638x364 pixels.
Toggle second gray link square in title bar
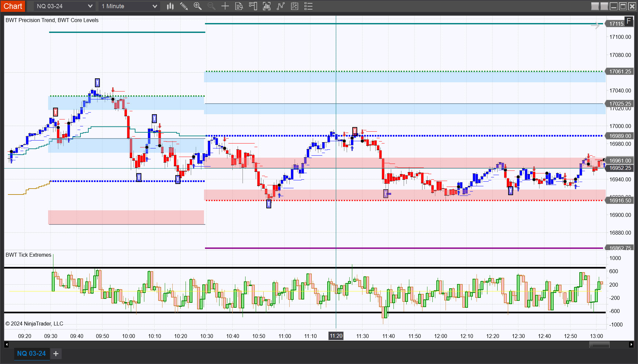(604, 6)
